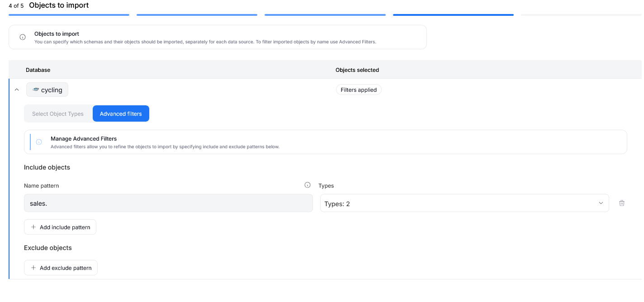Click Add include pattern button
The image size is (644, 302).
tap(60, 227)
